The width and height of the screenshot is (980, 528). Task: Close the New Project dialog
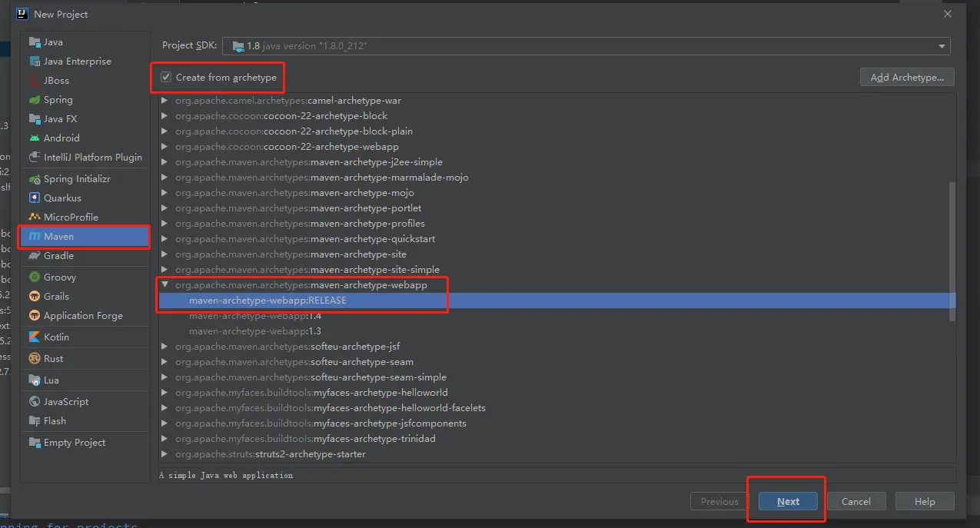pos(947,14)
